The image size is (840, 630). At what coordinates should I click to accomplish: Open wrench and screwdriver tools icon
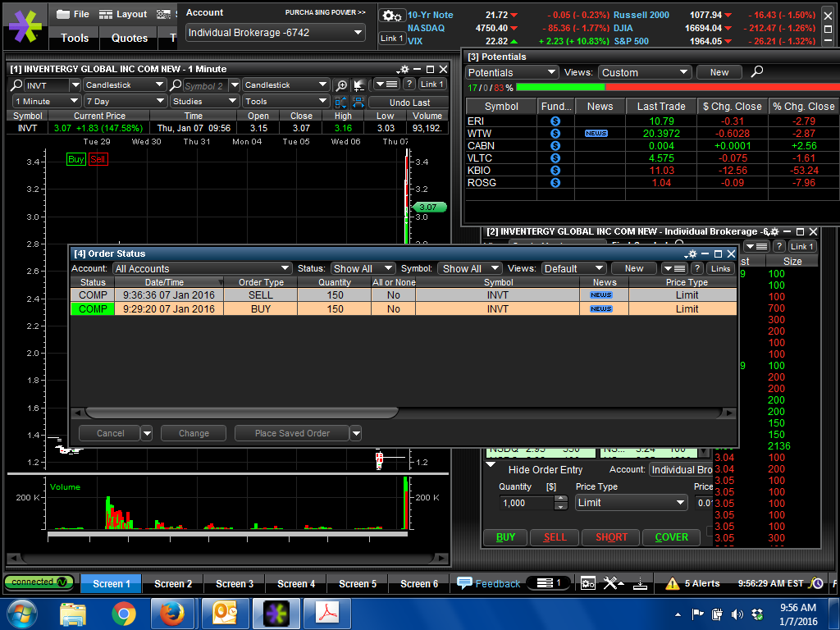(x=612, y=583)
